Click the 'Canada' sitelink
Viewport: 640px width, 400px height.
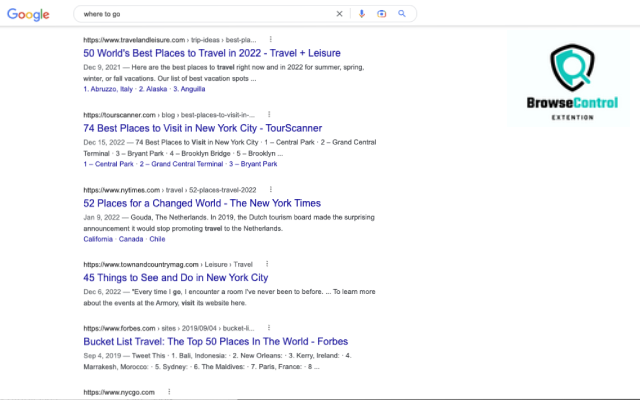point(131,239)
